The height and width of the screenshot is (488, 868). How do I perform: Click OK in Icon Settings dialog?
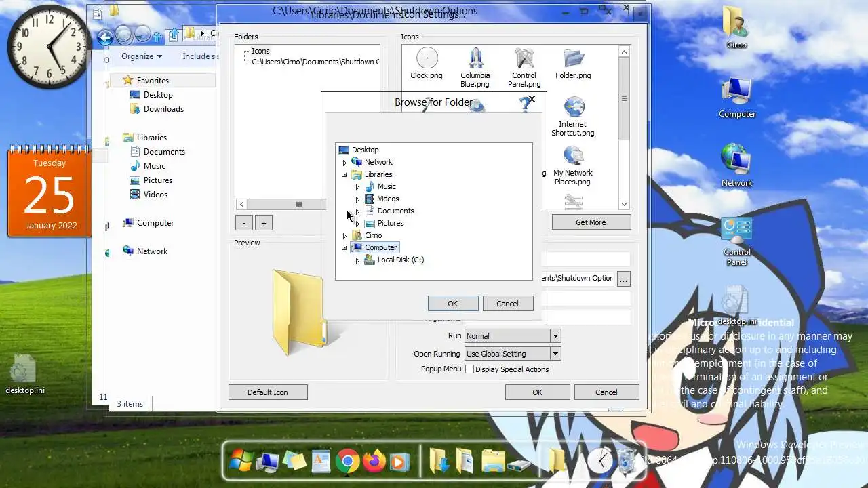537,392
